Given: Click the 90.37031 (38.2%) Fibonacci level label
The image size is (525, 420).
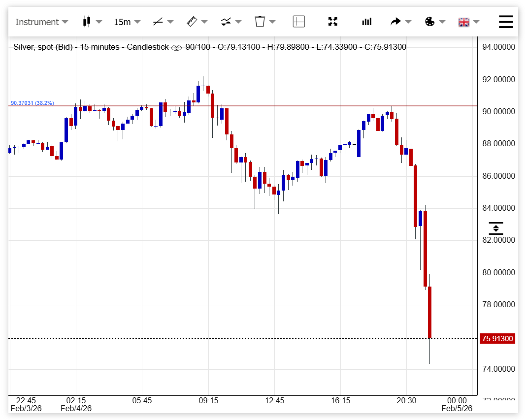Looking at the screenshot, I should (x=33, y=103).
